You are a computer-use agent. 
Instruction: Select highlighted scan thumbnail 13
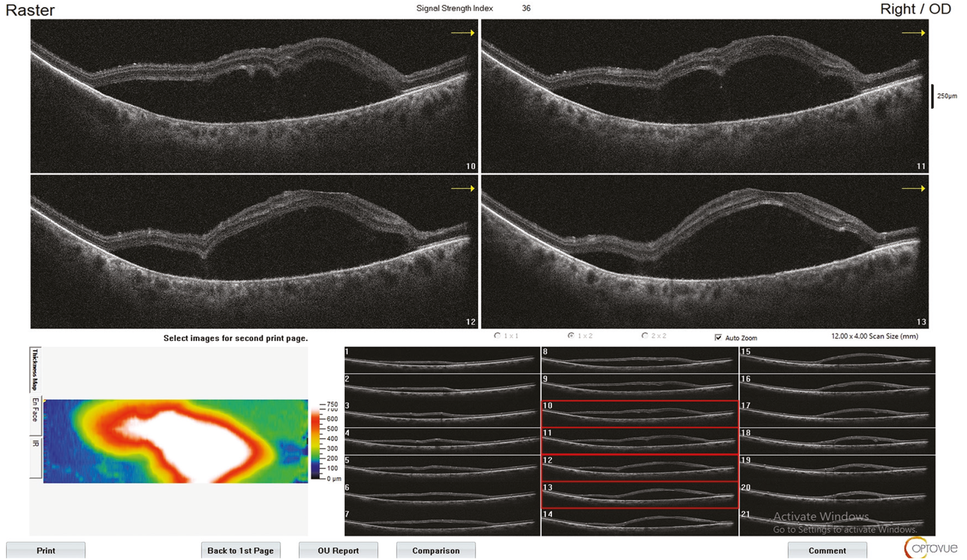[640, 495]
